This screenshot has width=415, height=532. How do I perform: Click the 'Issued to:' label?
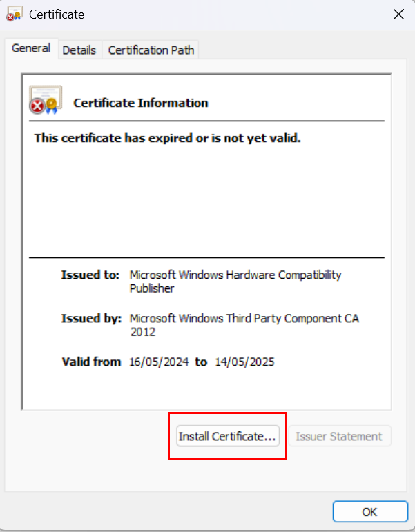tap(90, 275)
